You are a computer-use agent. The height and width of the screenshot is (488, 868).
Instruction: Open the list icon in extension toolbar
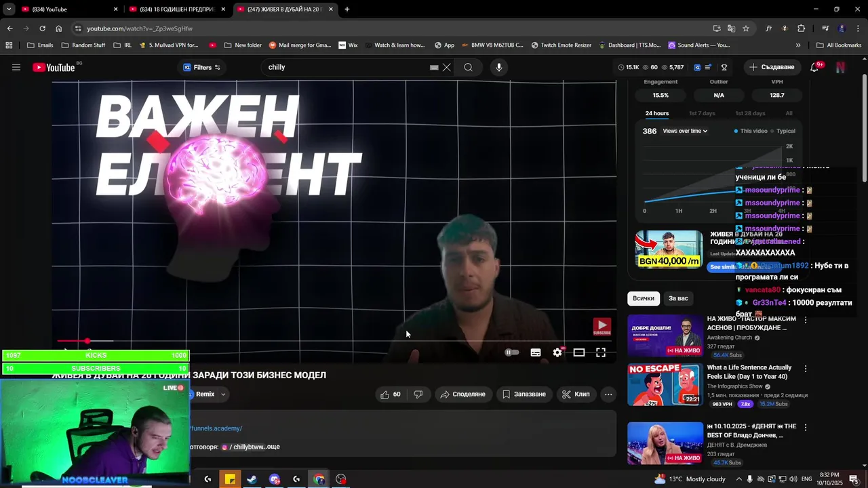point(709,67)
